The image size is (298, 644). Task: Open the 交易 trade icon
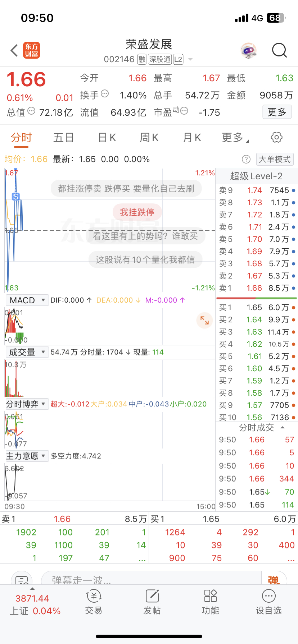94,603
